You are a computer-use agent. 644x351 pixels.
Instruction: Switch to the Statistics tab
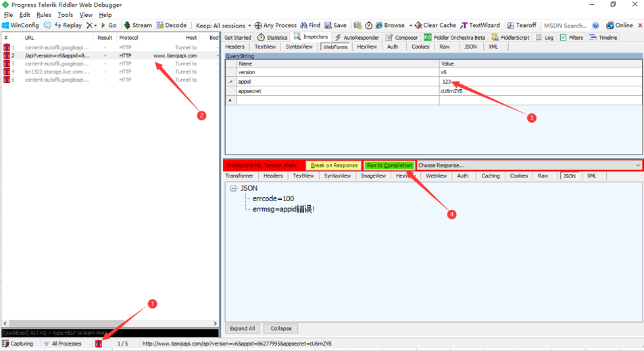point(273,37)
